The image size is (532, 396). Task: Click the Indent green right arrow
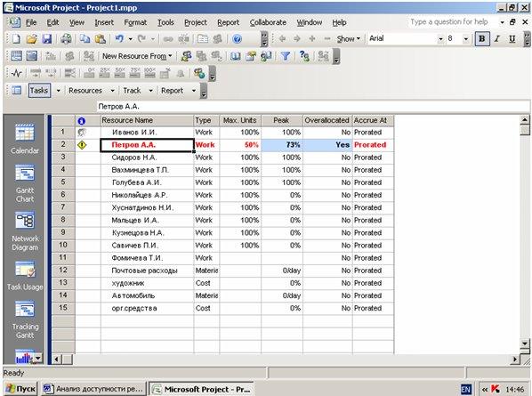[296, 39]
